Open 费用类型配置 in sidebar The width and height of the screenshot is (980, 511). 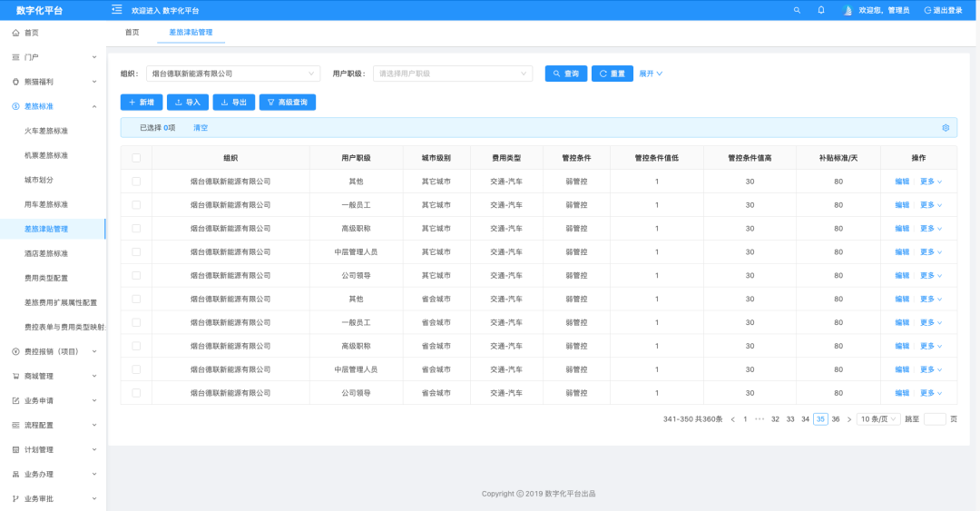[46, 278]
